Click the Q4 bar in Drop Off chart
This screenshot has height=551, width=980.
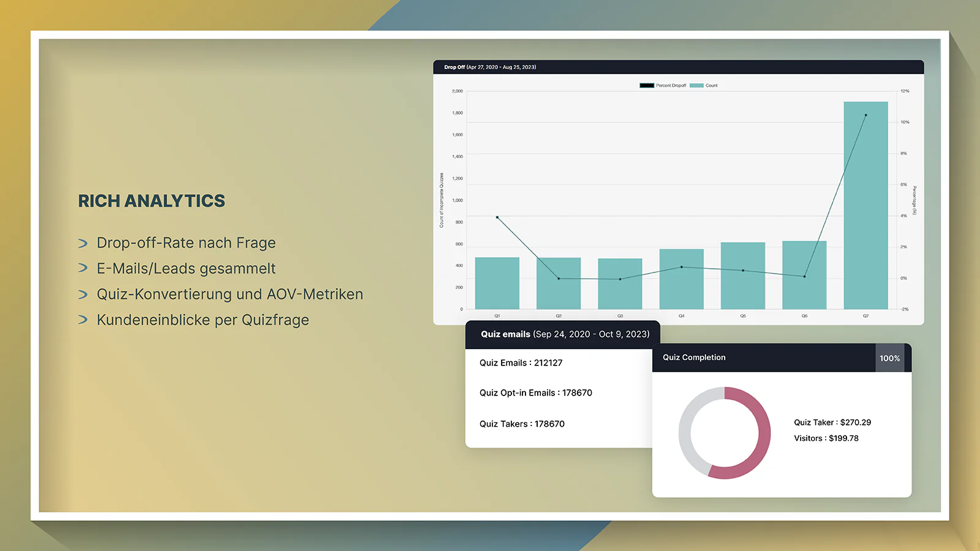click(682, 279)
